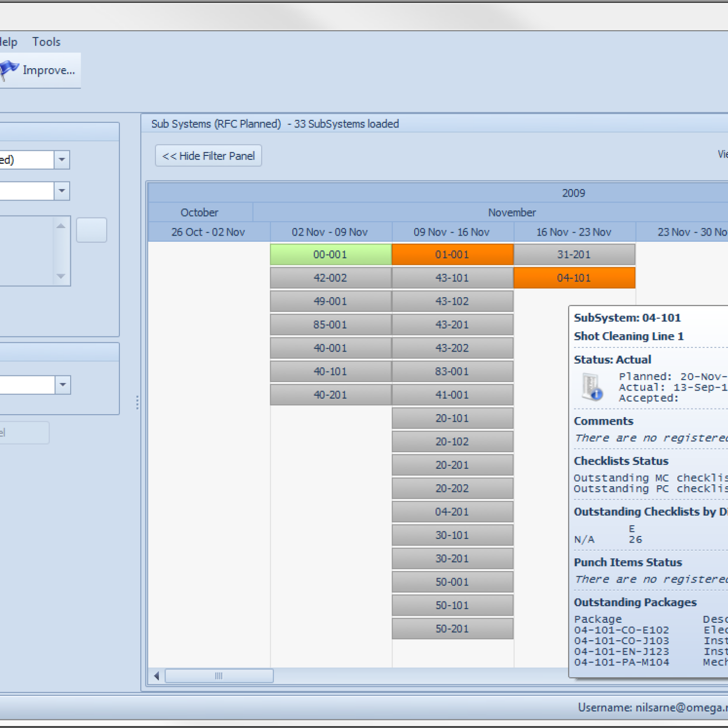The width and height of the screenshot is (728, 728).
Task: Select the orange 04-101 subsystem block
Action: click(574, 278)
